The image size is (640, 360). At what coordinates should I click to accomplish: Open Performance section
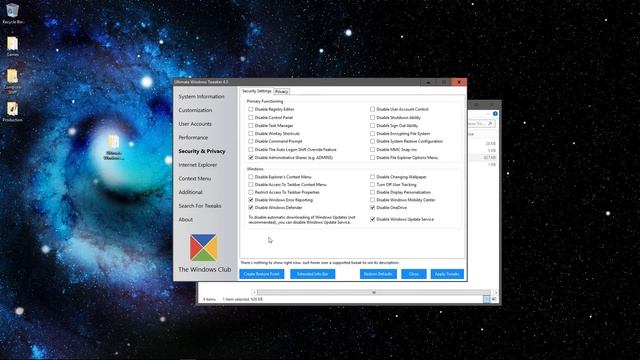click(193, 138)
